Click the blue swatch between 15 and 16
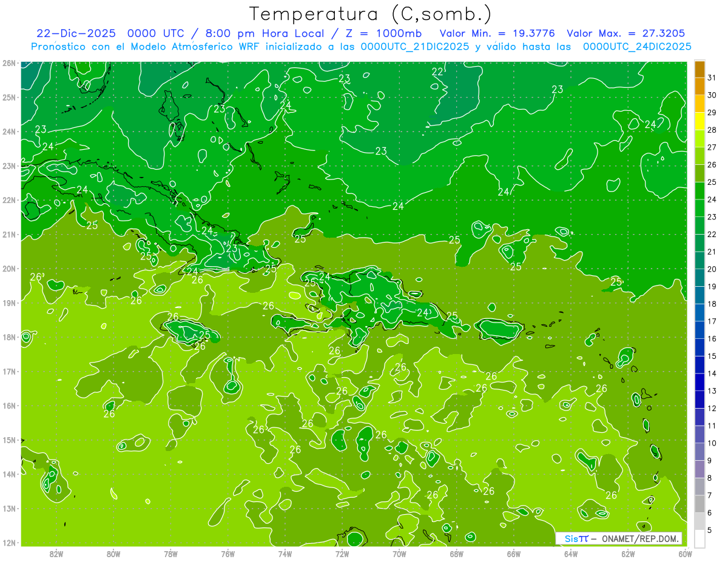Screen dimensions: 728x562 pyautogui.click(x=699, y=347)
